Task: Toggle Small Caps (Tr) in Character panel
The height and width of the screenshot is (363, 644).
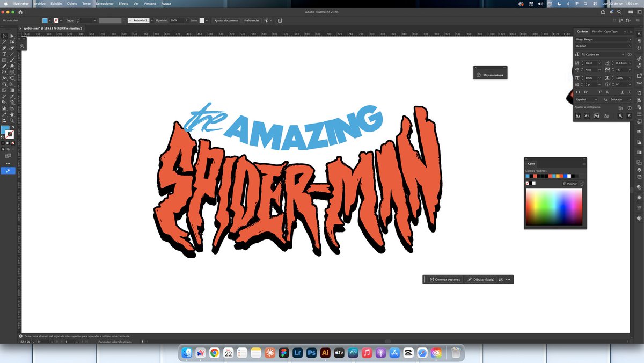Action: click(x=586, y=92)
